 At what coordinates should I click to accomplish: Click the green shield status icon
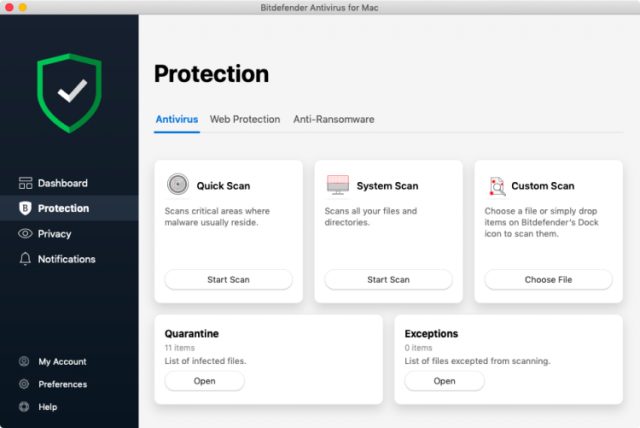coord(70,93)
